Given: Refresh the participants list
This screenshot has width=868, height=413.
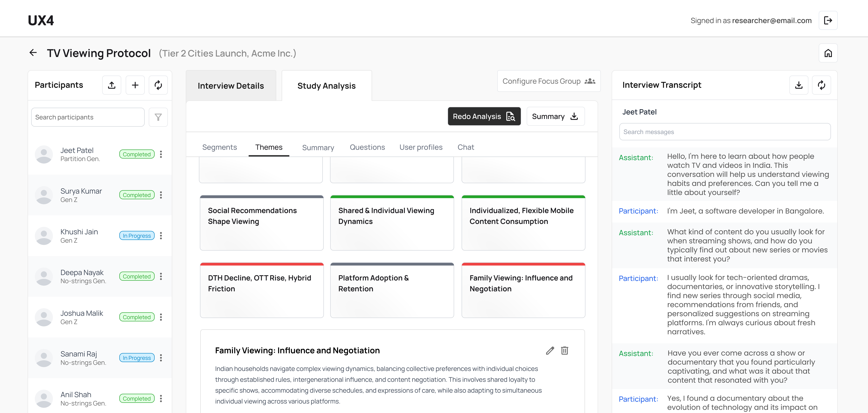Looking at the screenshot, I should pos(158,85).
